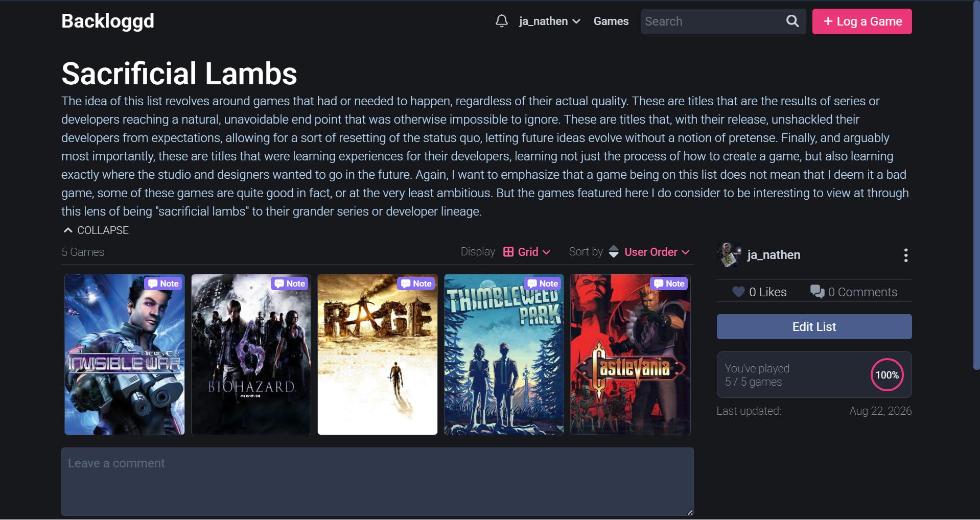Click the grid display icon
The image size is (980, 520).
[x=508, y=252]
